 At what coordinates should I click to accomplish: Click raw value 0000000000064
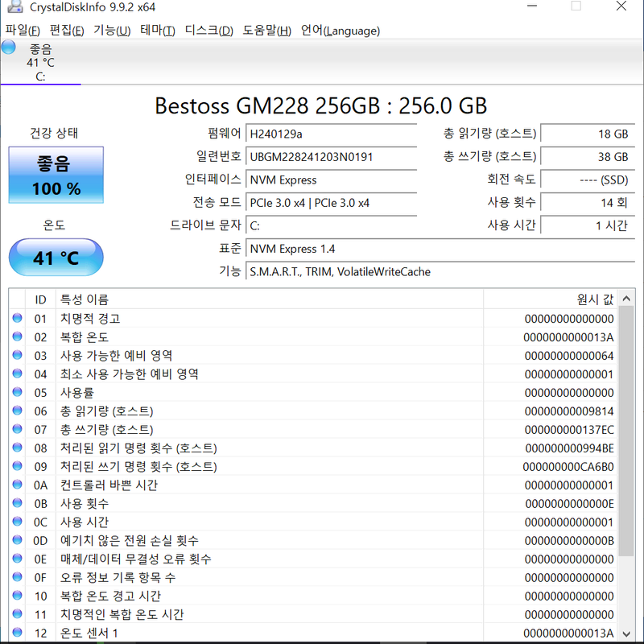569,356
